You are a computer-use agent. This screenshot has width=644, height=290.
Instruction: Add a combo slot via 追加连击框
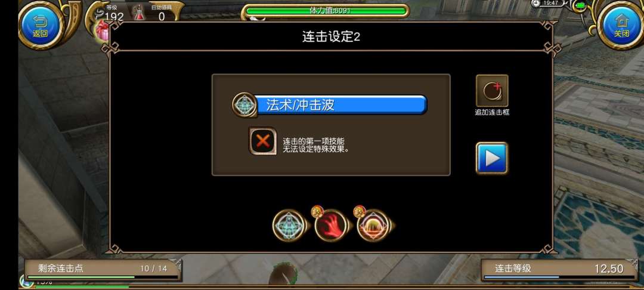492,91
